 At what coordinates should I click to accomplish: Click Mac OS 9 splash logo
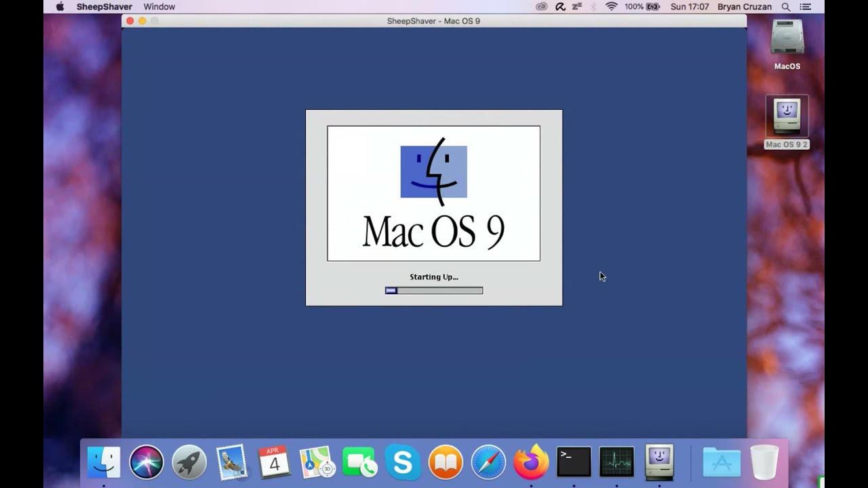434,193
